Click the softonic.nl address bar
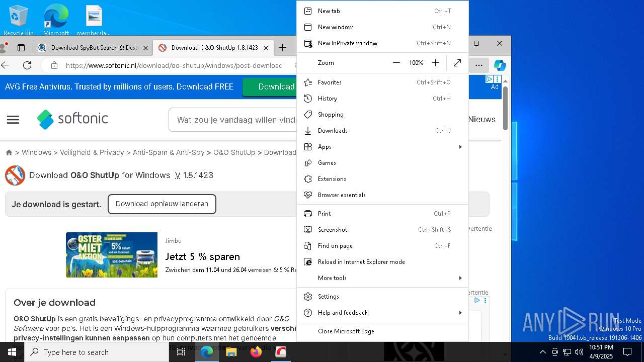Image resolution: width=644 pixels, height=362 pixels. coord(174,65)
